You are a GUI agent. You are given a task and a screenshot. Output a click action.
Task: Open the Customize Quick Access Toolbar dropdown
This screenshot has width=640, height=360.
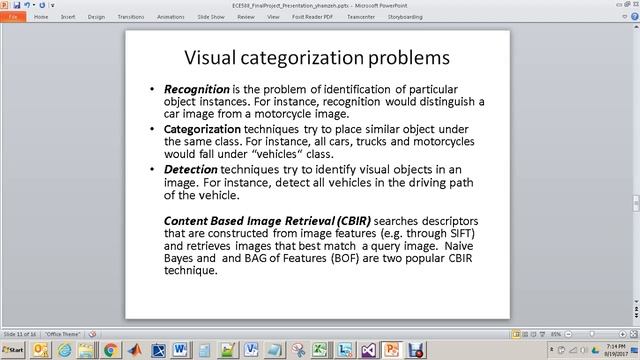coord(52,5)
